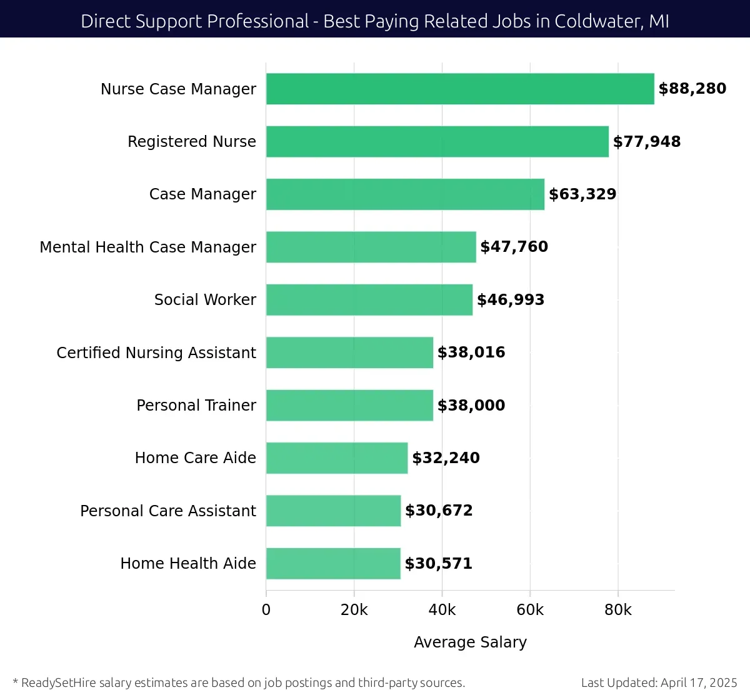This screenshot has height=700, width=750.
Task: Click the $38,000 salary value
Action: coord(471,406)
